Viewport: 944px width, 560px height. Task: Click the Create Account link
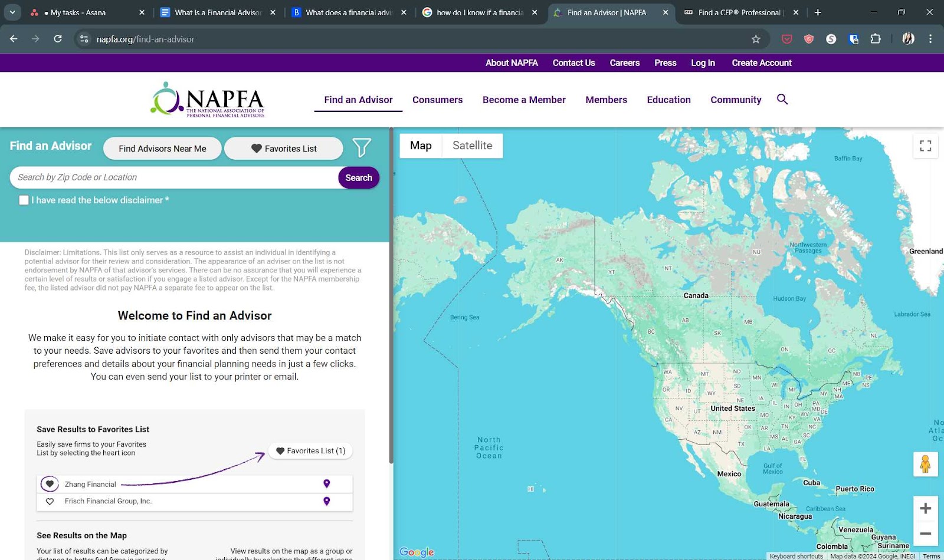pyautogui.click(x=762, y=63)
